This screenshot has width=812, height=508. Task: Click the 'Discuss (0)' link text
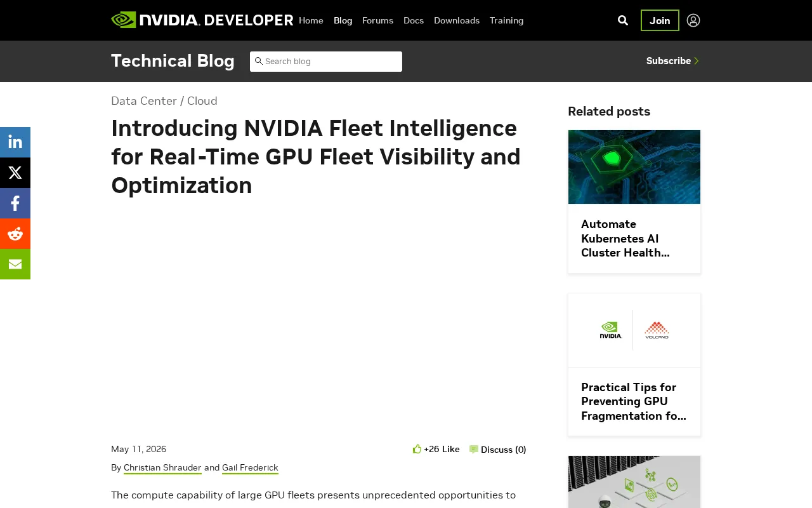click(504, 450)
